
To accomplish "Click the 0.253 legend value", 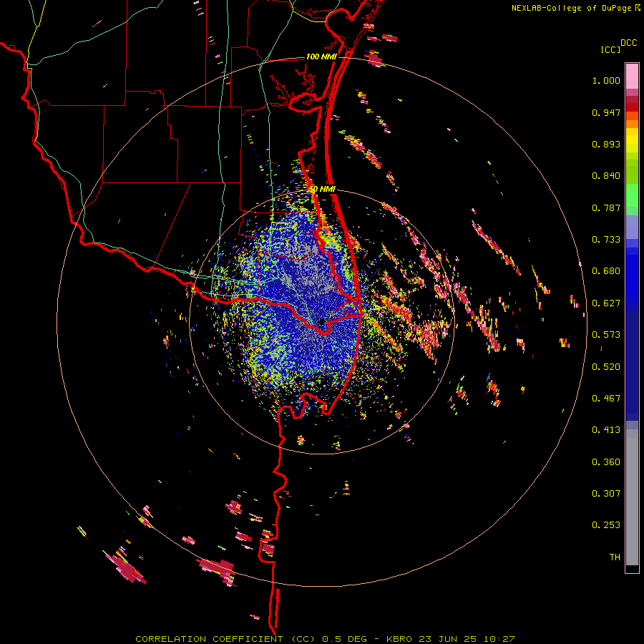I will [606, 525].
